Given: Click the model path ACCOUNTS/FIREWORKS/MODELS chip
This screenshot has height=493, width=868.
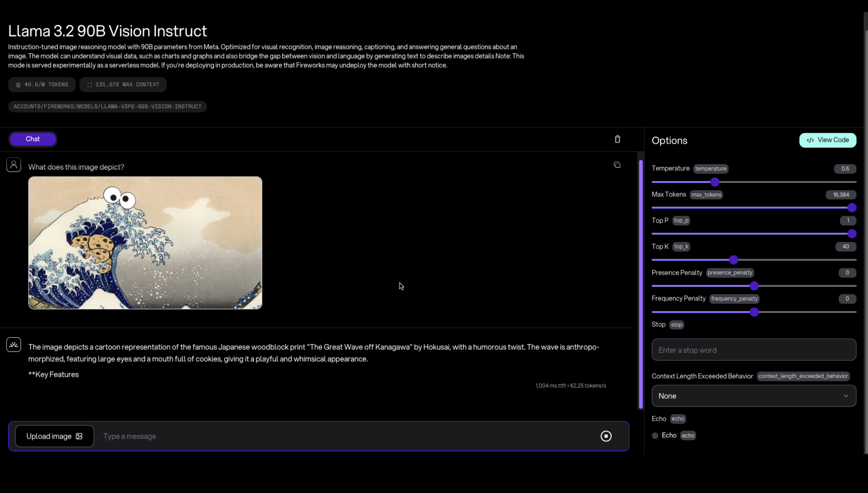Looking at the screenshot, I should coord(107,106).
